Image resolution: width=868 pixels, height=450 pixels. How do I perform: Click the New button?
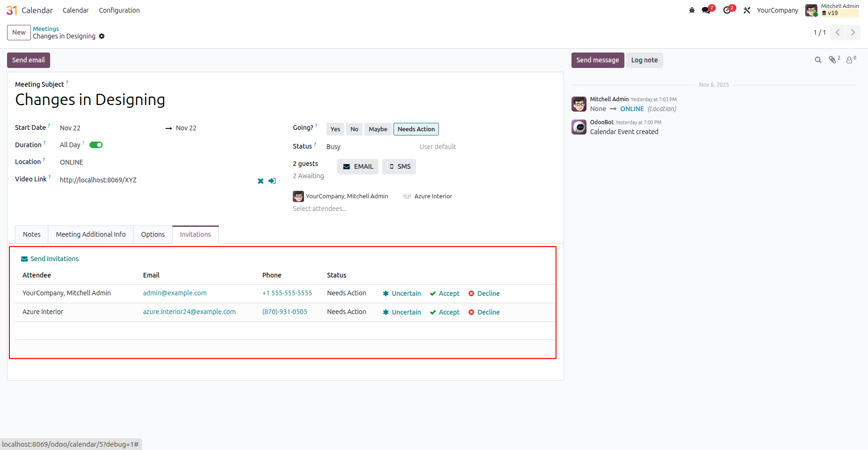click(19, 32)
